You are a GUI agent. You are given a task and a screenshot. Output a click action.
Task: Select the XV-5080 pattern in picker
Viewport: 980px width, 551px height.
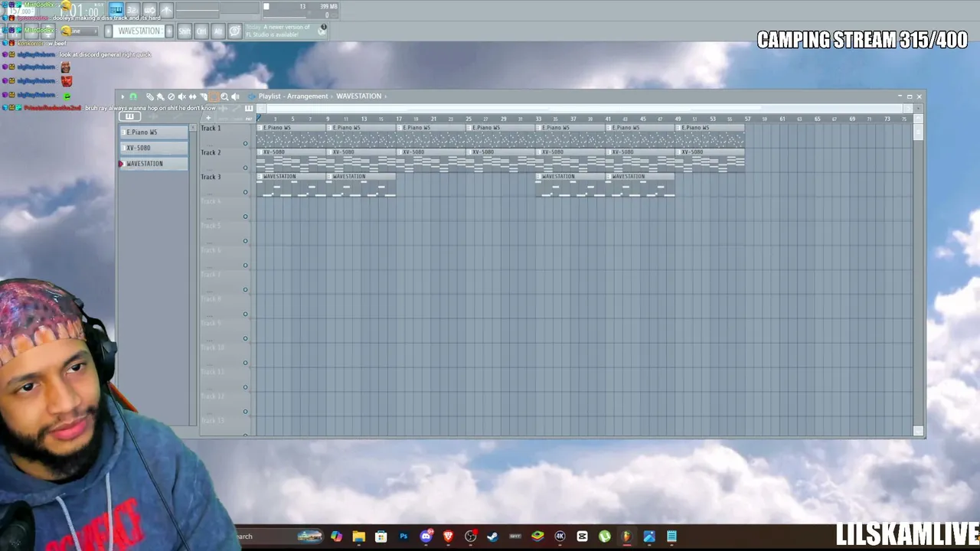[x=153, y=148]
